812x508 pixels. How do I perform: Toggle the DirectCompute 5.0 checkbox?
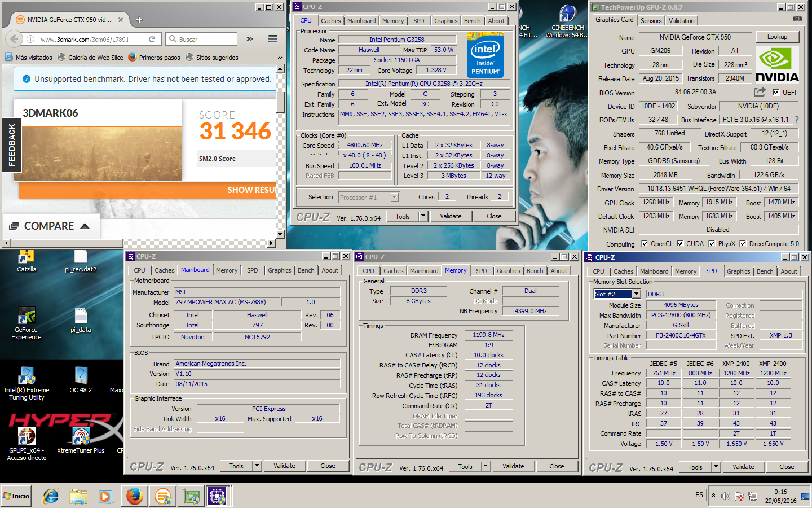click(743, 244)
